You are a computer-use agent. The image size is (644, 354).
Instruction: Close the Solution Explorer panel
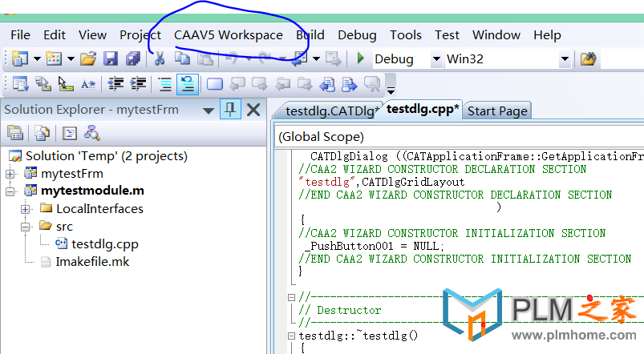253,110
